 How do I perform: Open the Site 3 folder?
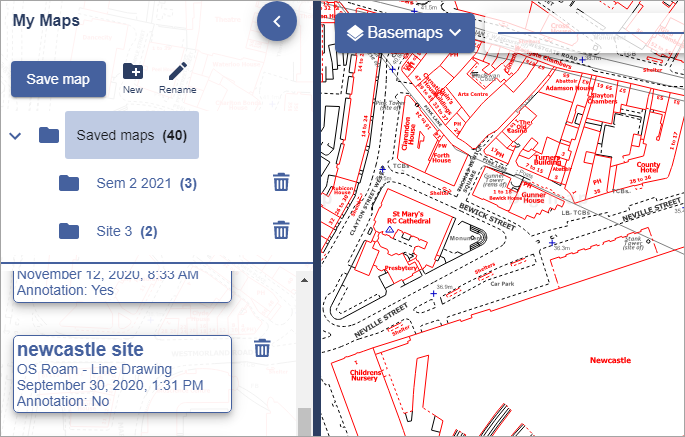[x=127, y=231]
